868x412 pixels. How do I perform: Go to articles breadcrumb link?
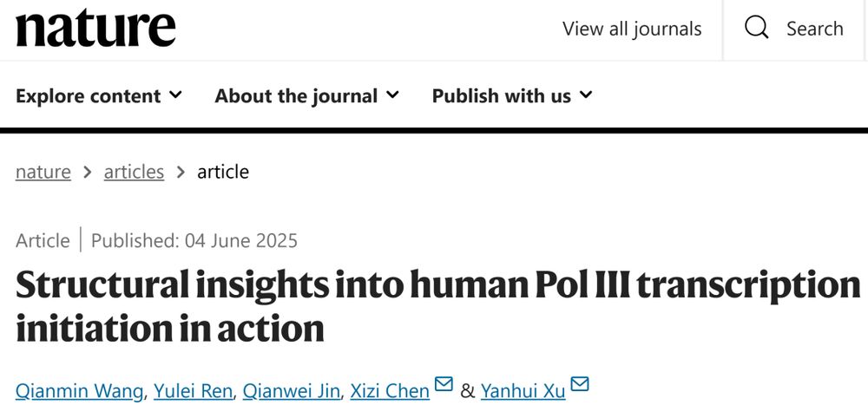click(x=134, y=172)
